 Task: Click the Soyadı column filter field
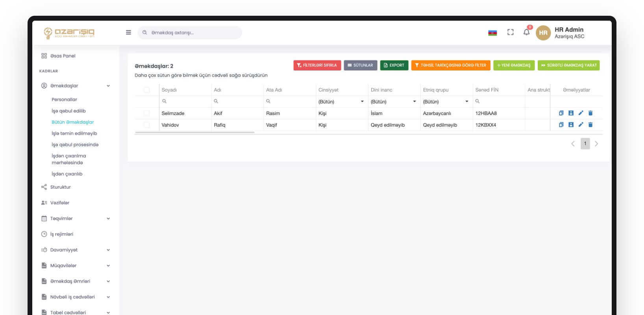185,102
